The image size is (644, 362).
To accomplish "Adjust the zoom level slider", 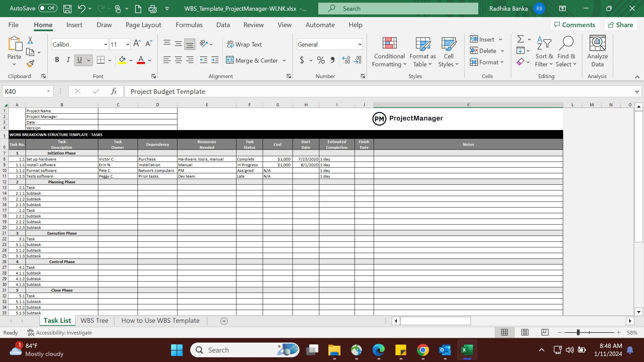I will [x=579, y=332].
